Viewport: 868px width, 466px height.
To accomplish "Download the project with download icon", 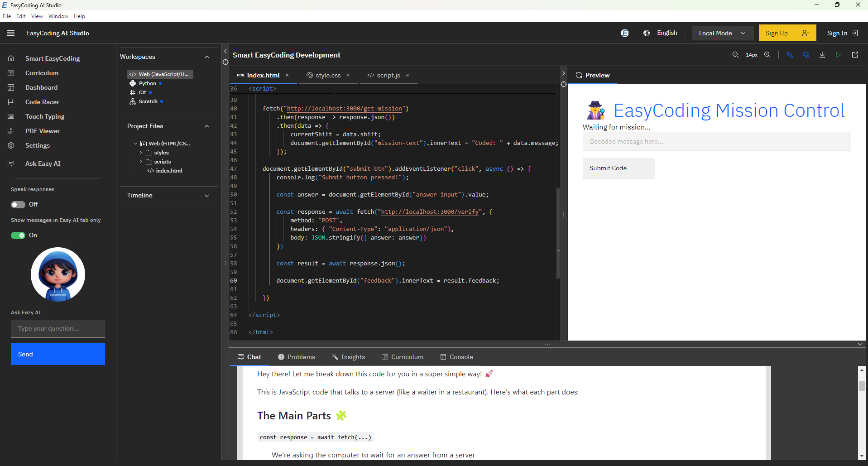I will (822, 55).
